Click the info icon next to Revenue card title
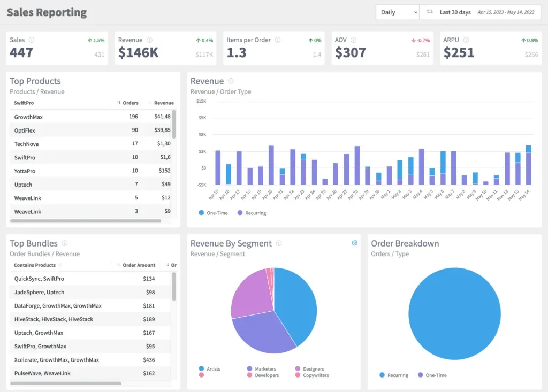548x392 pixels. pyautogui.click(x=150, y=40)
